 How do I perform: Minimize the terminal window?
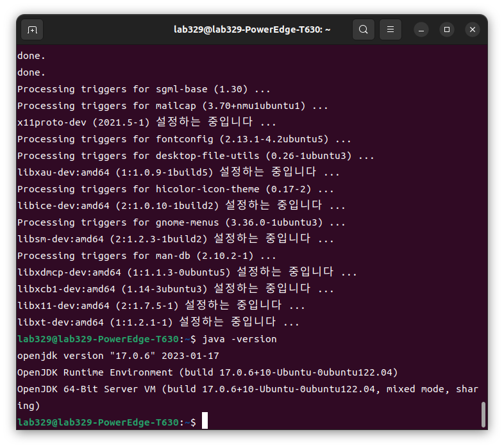click(x=421, y=30)
